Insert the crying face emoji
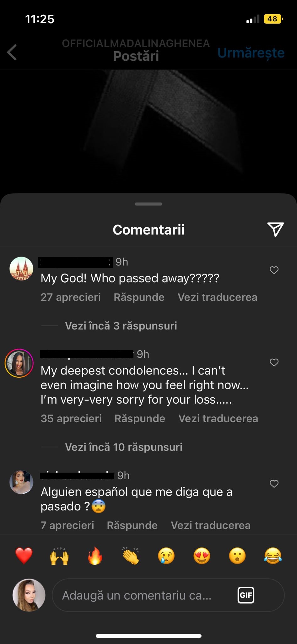The width and height of the screenshot is (297, 644). [166, 556]
